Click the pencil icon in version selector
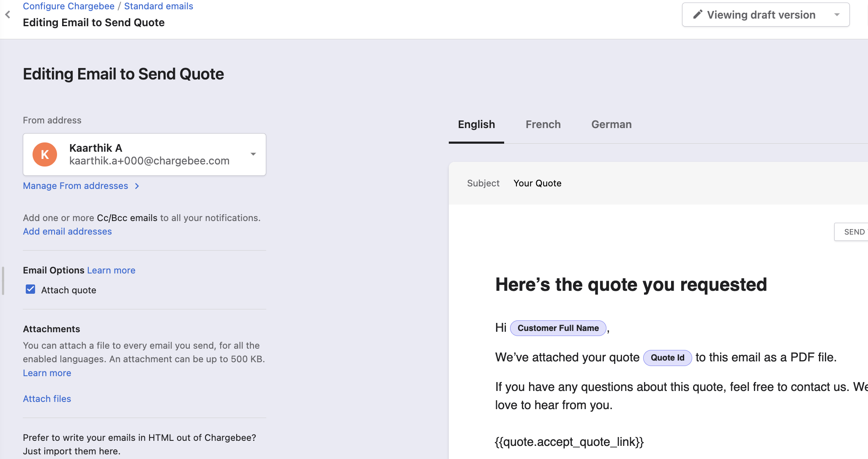The width and height of the screenshot is (868, 459). pos(698,15)
